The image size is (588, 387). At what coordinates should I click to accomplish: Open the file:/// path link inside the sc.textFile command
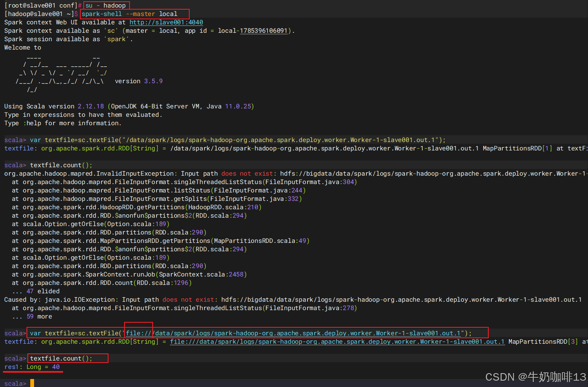pos(294,333)
